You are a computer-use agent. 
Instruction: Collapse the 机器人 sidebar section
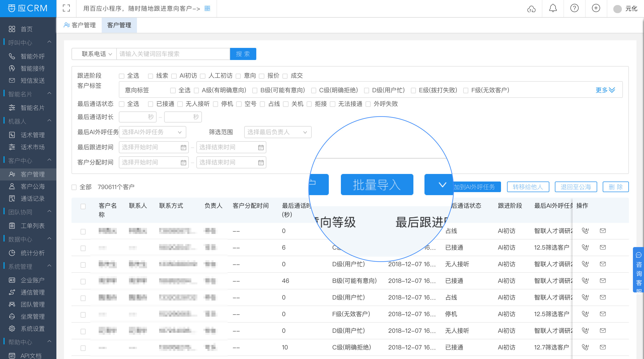click(49, 121)
